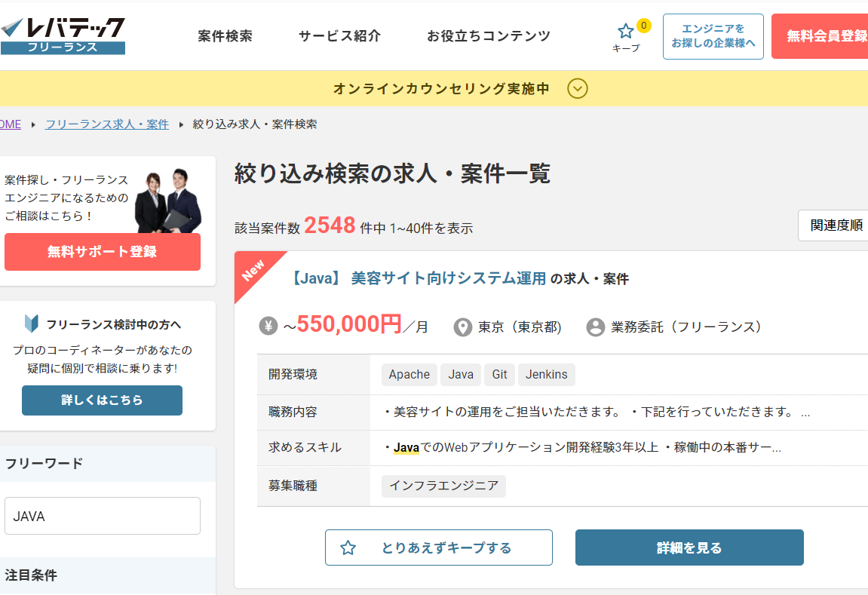Open the 案件検索 menu

point(225,36)
